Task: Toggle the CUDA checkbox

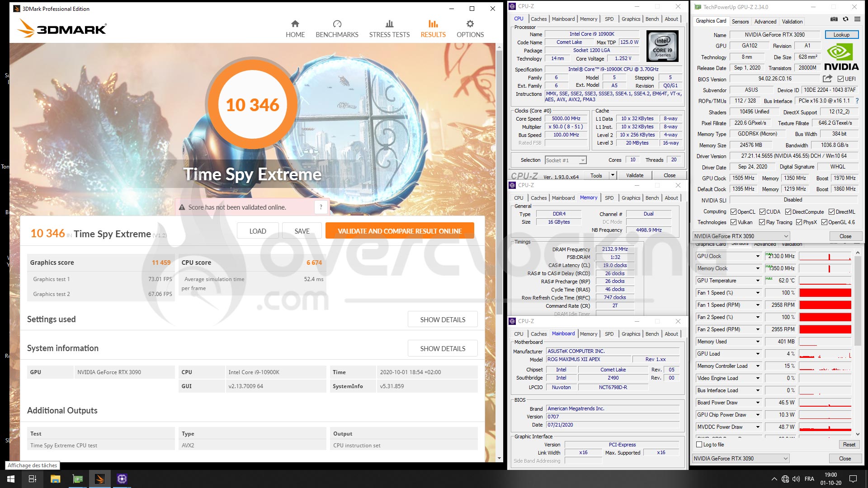Action: 762,211
